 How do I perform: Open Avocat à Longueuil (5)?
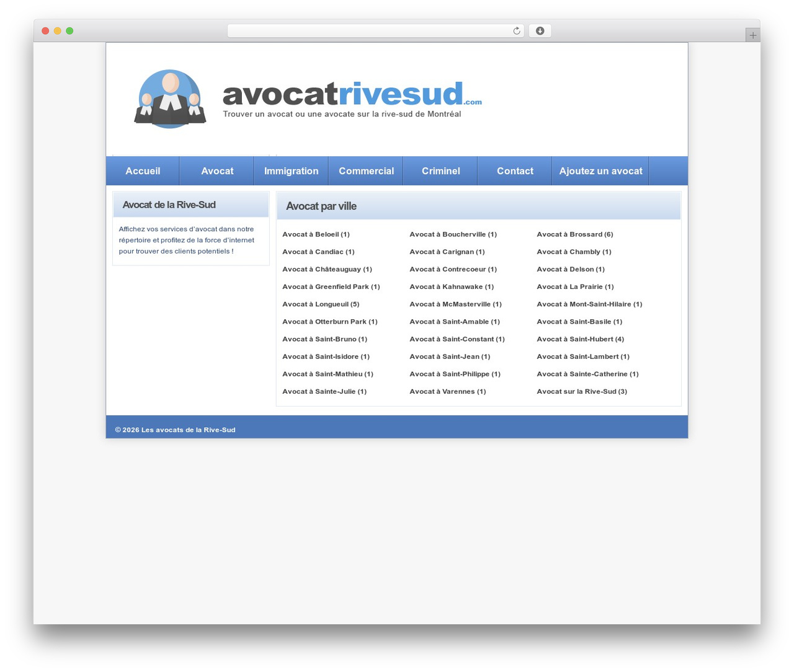321,304
